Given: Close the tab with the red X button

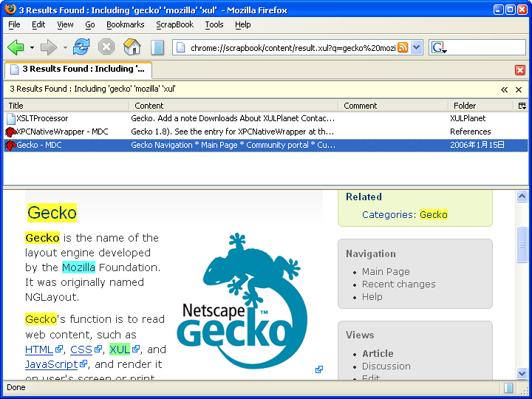Looking at the screenshot, I should tap(519, 70).
